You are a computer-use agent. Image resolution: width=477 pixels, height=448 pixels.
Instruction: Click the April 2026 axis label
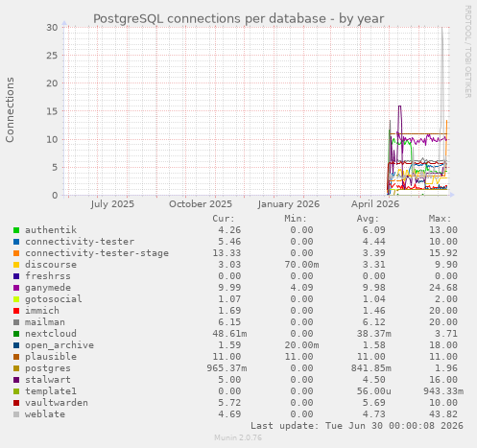pos(375,204)
